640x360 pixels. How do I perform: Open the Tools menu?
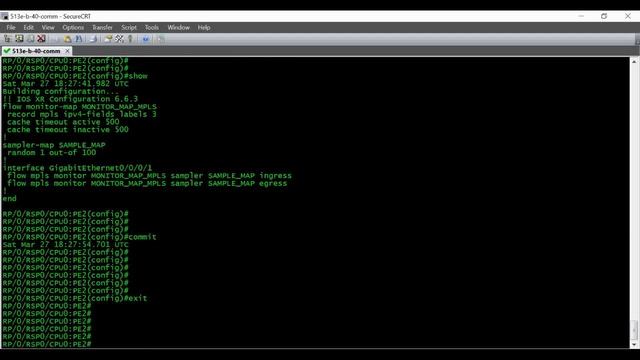(x=152, y=27)
